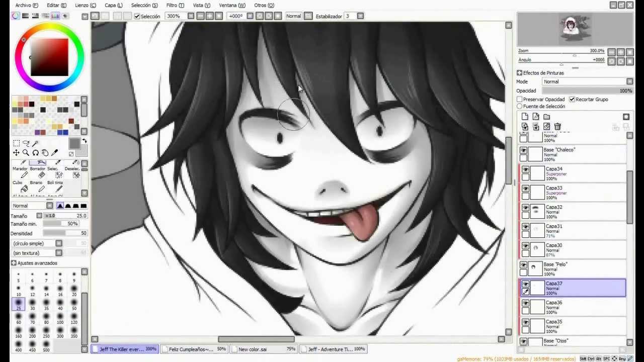Viewport: 644px width, 362px height.
Task: Select the zoom magnifier tool
Action: (x=26, y=153)
